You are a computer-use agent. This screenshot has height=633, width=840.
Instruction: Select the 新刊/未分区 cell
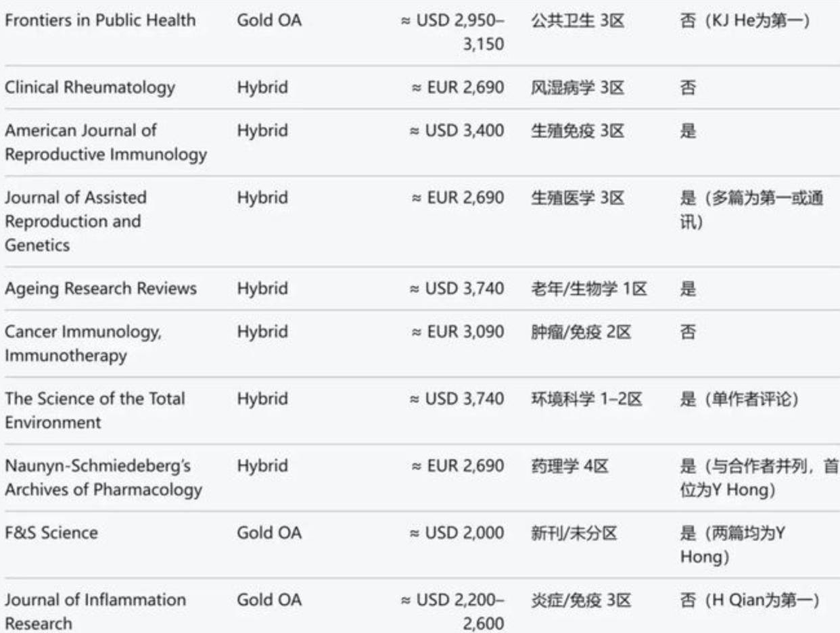[x=574, y=533]
